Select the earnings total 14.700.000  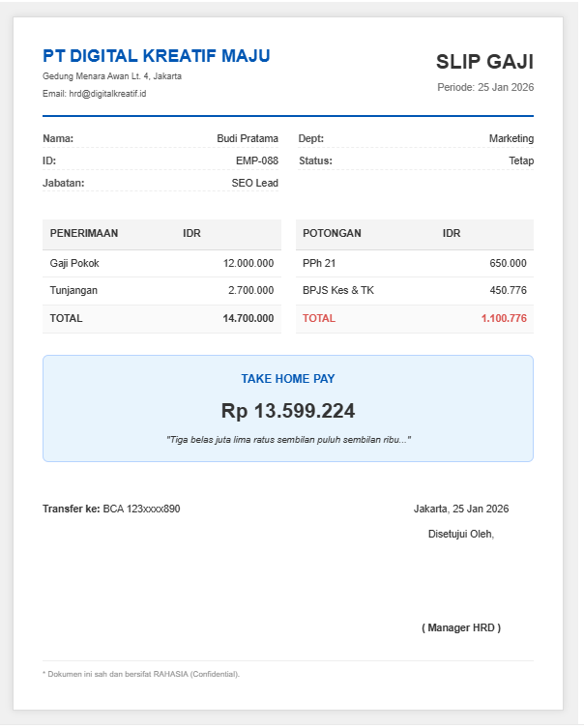248,318
